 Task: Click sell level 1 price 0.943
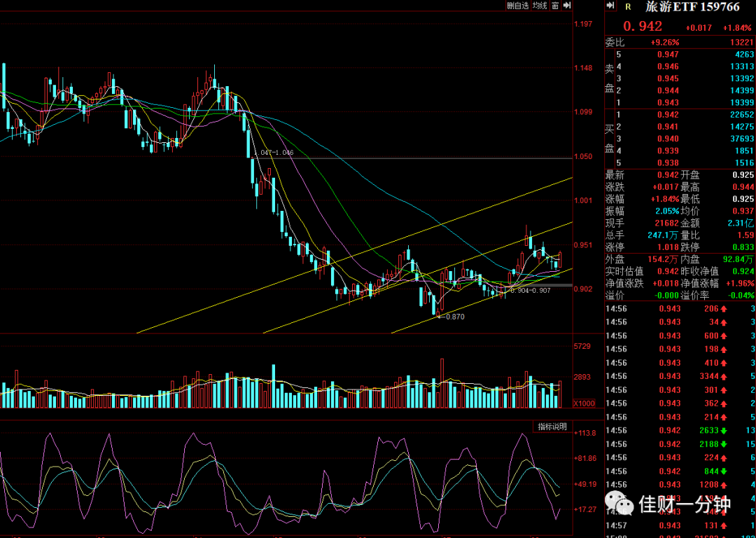pyautogui.click(x=668, y=103)
